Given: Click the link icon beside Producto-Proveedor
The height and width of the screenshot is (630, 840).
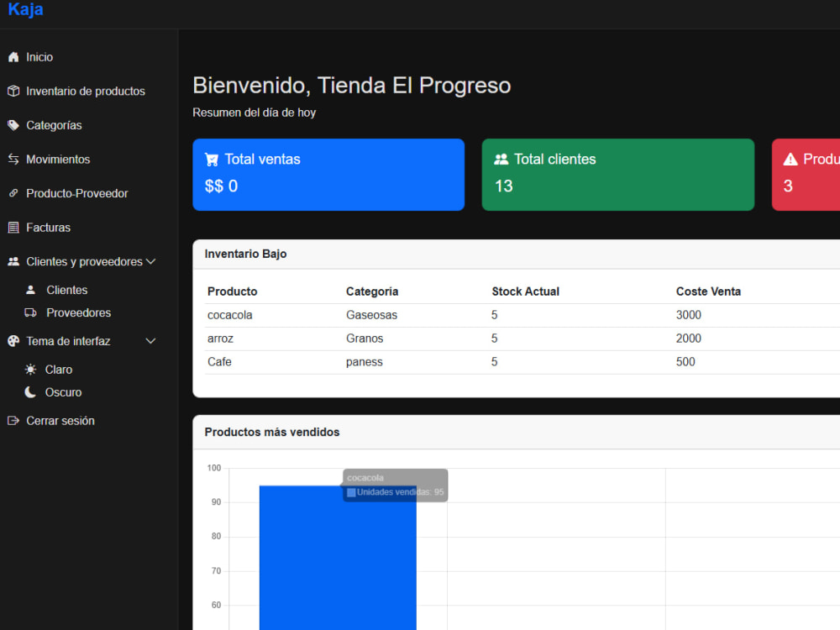Looking at the screenshot, I should pyautogui.click(x=13, y=193).
